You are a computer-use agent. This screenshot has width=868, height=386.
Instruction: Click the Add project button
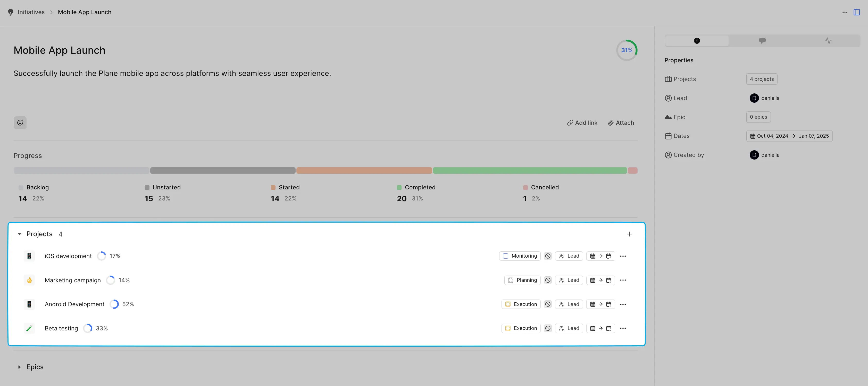point(630,234)
